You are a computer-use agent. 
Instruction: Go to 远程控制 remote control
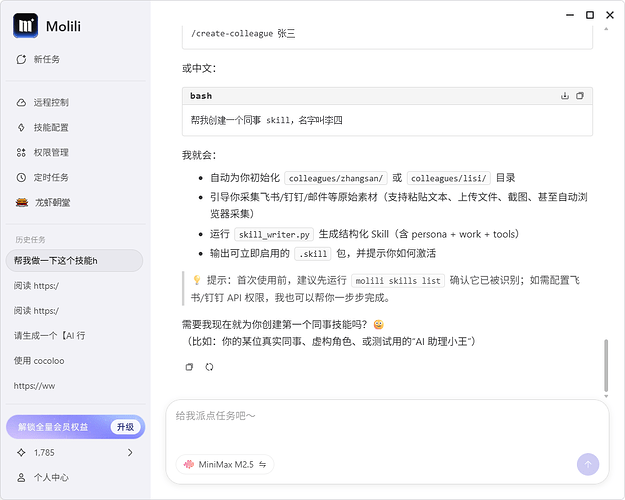[x=50, y=102]
